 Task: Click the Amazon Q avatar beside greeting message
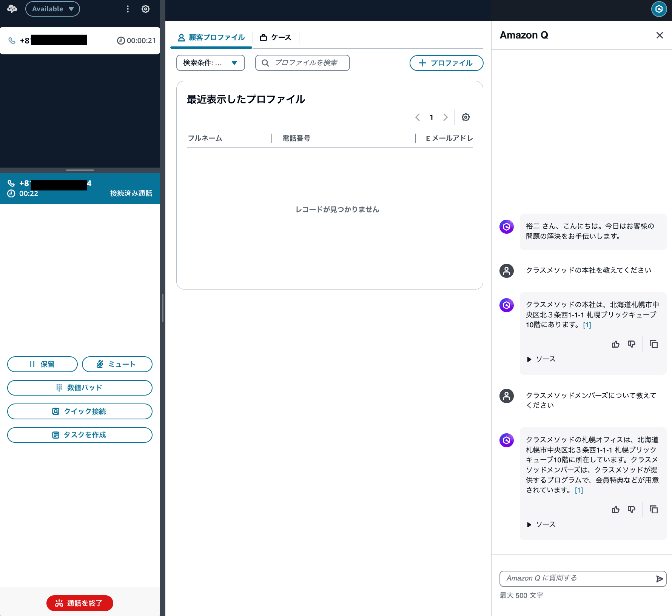507,227
